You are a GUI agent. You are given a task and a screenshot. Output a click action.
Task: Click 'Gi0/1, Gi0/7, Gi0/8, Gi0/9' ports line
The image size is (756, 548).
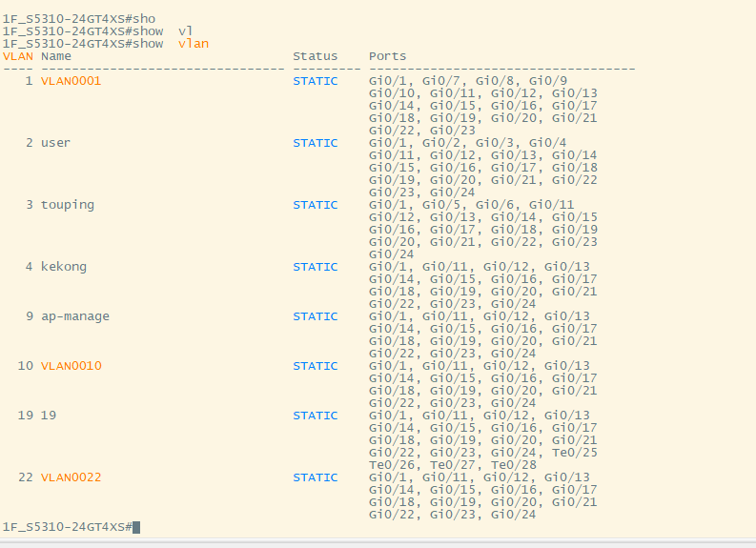coord(468,81)
